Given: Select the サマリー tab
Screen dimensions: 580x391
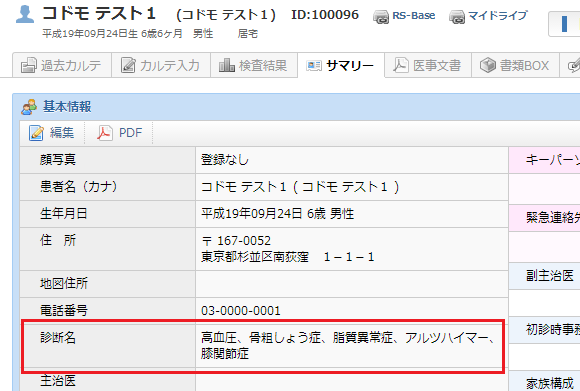Looking at the screenshot, I should pyautogui.click(x=341, y=65).
